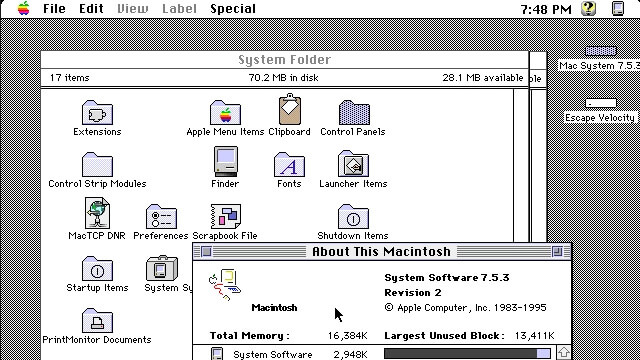
Task: Click the 'Total Memory:' label
Action: [249, 336]
